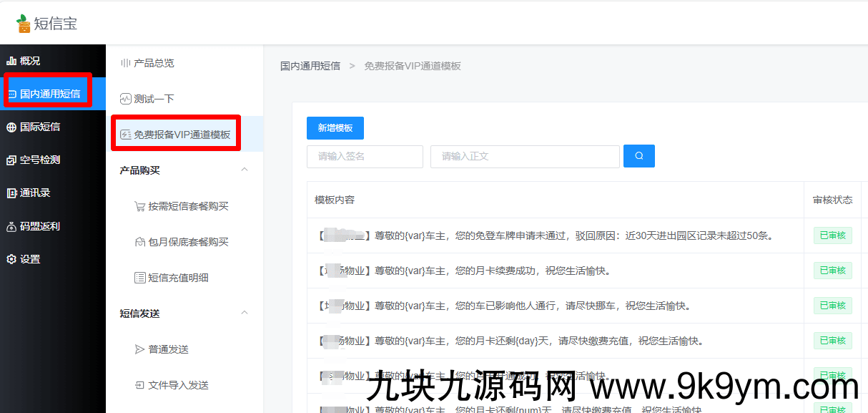
Task: Click the blue search magnifier button
Action: pos(638,155)
